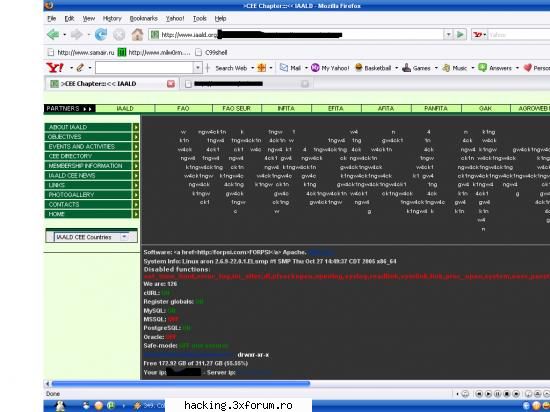Viewport: 550px width, 412px height.
Task: Switch to the CEE Chapter IAALD tab
Action: tap(112, 84)
